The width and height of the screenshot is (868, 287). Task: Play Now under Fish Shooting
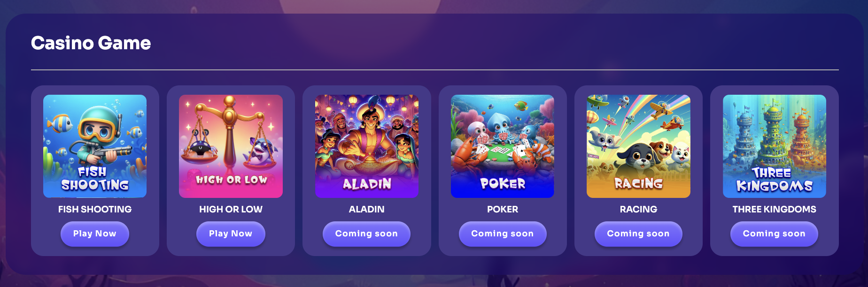(95, 234)
